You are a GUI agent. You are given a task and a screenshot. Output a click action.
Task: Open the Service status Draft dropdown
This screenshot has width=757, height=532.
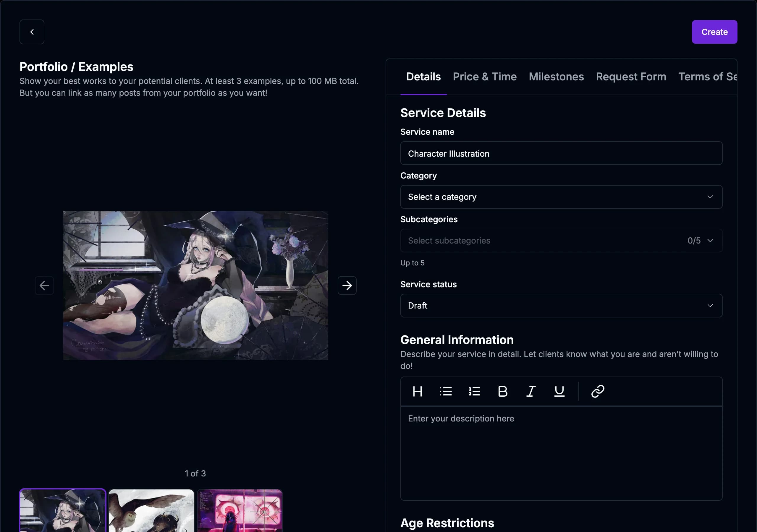point(561,306)
